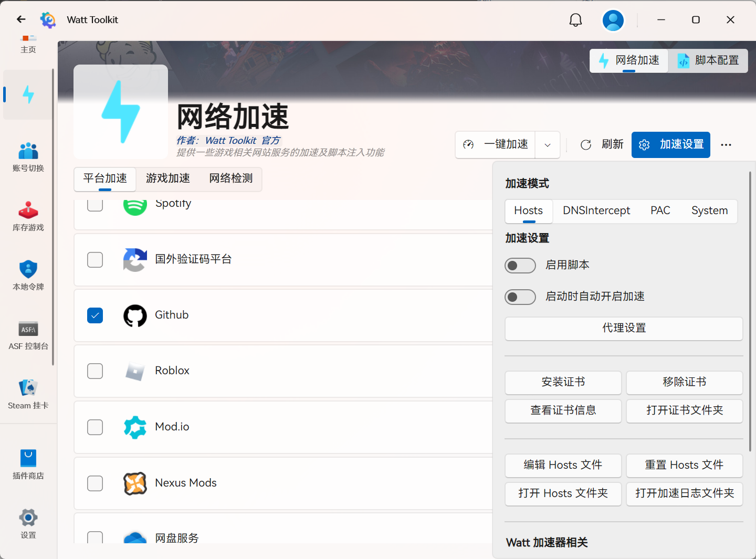Screen dimensions: 756x559
Task: Click the 编辑 Hosts 文件 button
Action: (x=563, y=465)
